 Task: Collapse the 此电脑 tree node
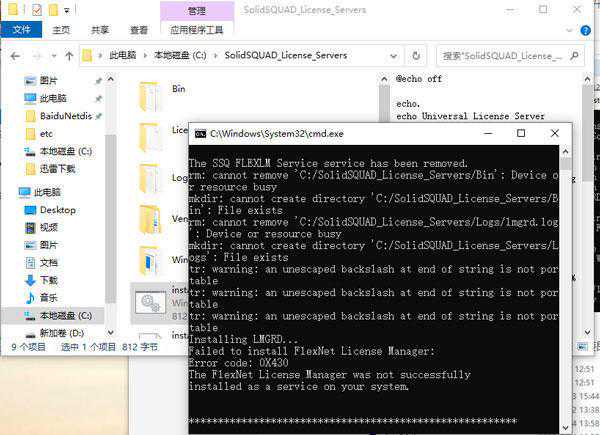10,192
